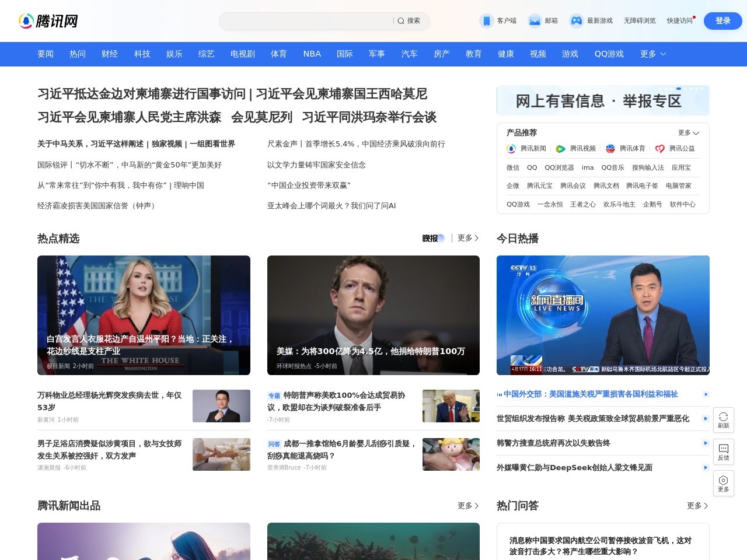Click the 腾讯公益 heart icon
This screenshot has height=560, width=747.
pos(659,149)
